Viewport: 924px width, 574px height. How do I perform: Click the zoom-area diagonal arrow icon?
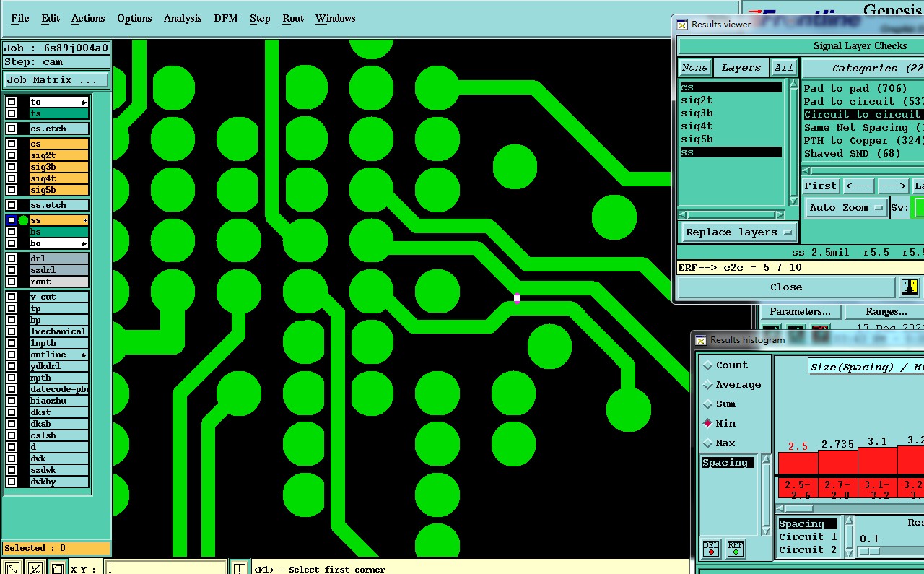12,568
